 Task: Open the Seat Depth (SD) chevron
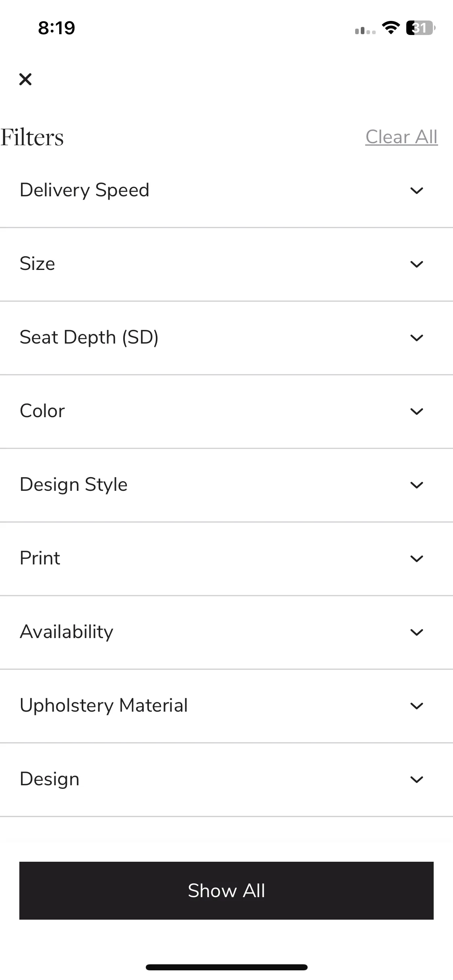(416, 338)
